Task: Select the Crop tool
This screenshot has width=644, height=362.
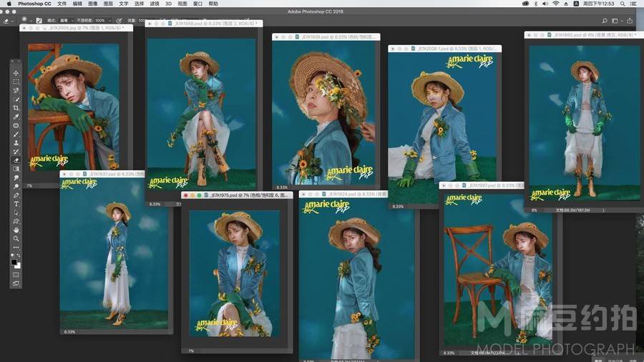Action: [x=16, y=108]
